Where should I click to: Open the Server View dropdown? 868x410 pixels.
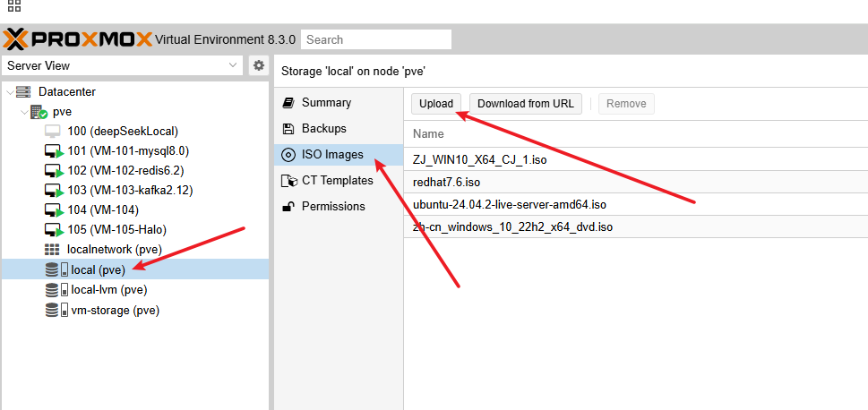click(x=234, y=65)
